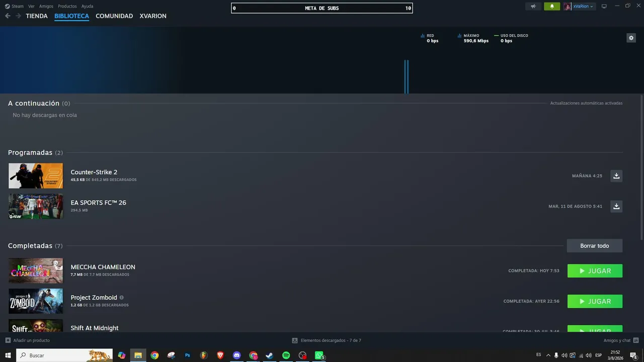Open the Project Zomboid title

tap(94, 298)
